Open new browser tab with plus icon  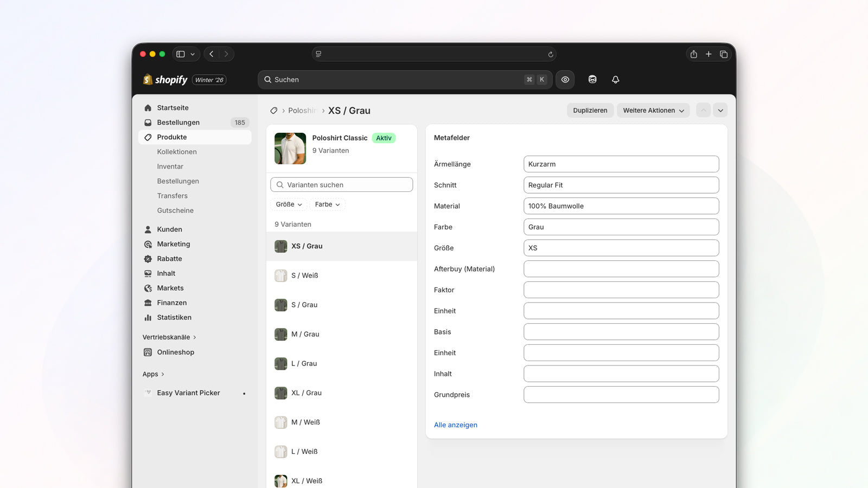tap(709, 54)
